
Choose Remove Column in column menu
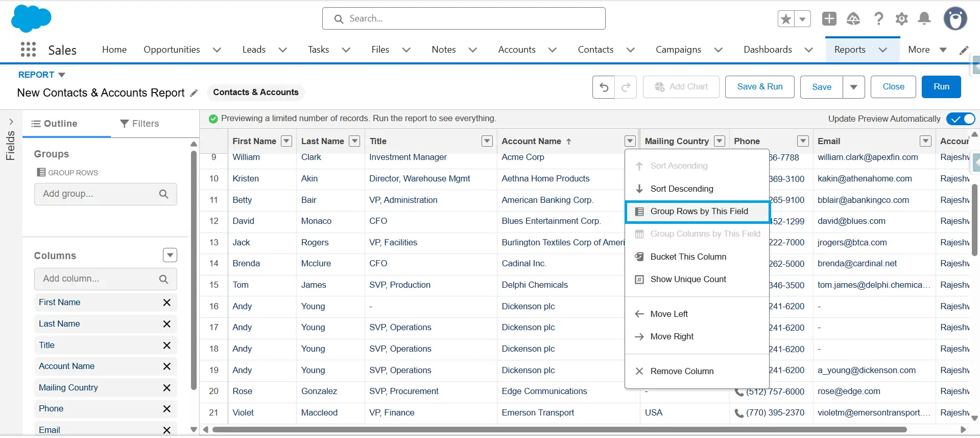click(x=697, y=371)
